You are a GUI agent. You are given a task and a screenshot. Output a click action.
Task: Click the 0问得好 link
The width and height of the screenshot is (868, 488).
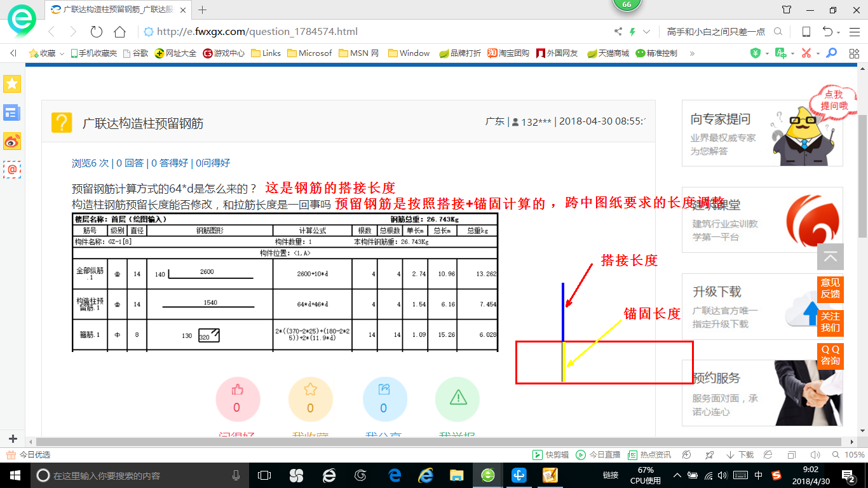[212, 163]
